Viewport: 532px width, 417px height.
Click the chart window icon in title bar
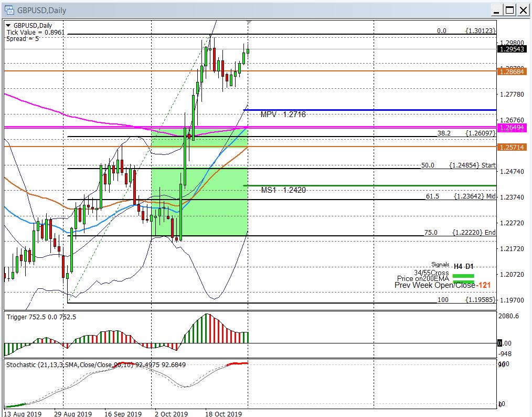(x=9, y=9)
